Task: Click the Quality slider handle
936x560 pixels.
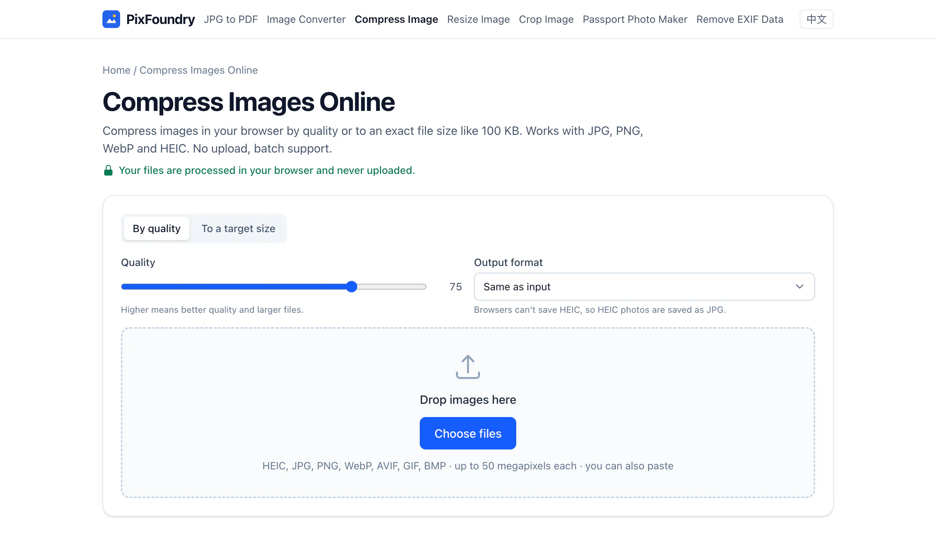Action: tap(352, 287)
